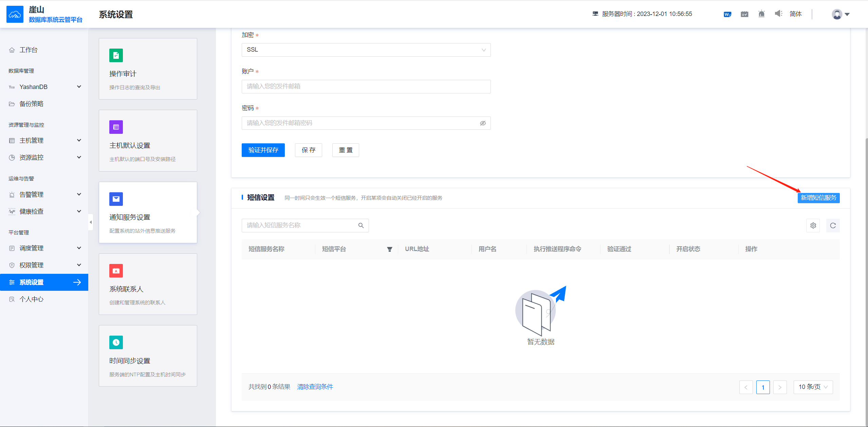Open 个人中心 in the sidebar

pos(31,299)
